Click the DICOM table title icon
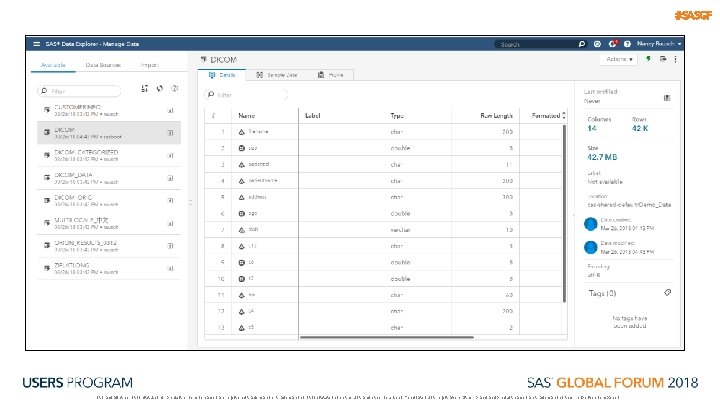The height and width of the screenshot is (405, 720). (203, 59)
